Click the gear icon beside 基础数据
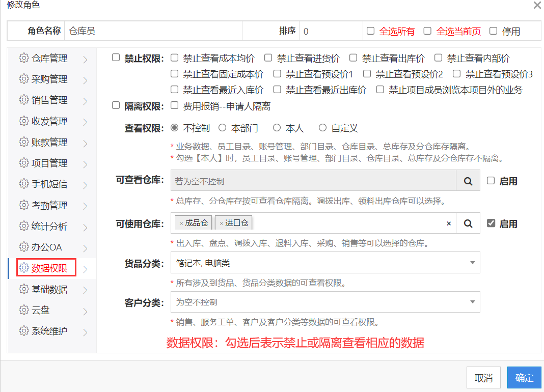544x392 pixels. [23, 289]
